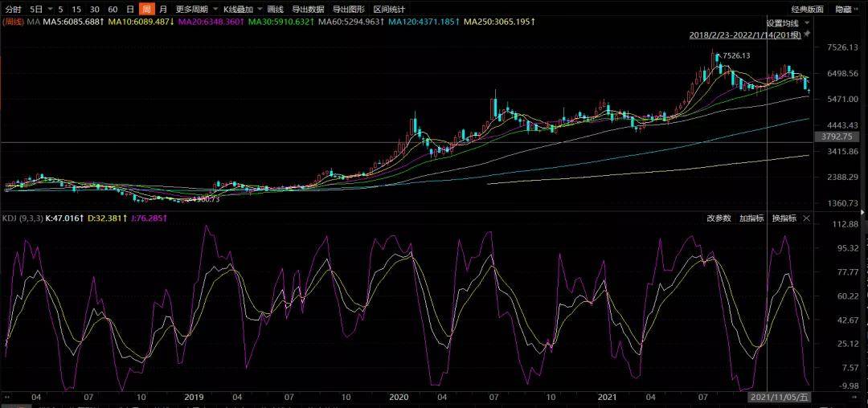Select the 日 daily period
The width and height of the screenshot is (868, 408).
129,10
